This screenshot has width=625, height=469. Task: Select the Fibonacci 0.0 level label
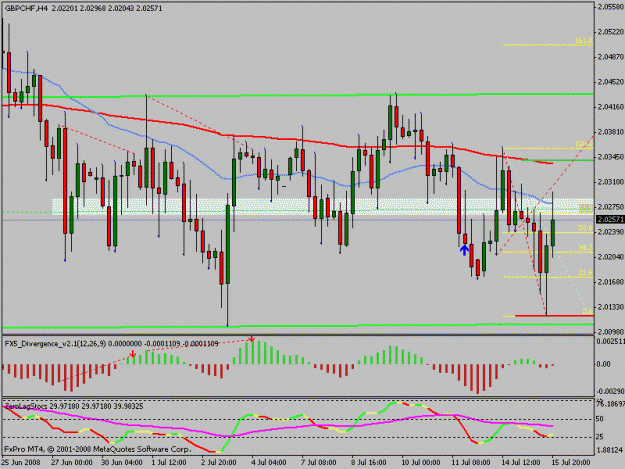point(587,312)
